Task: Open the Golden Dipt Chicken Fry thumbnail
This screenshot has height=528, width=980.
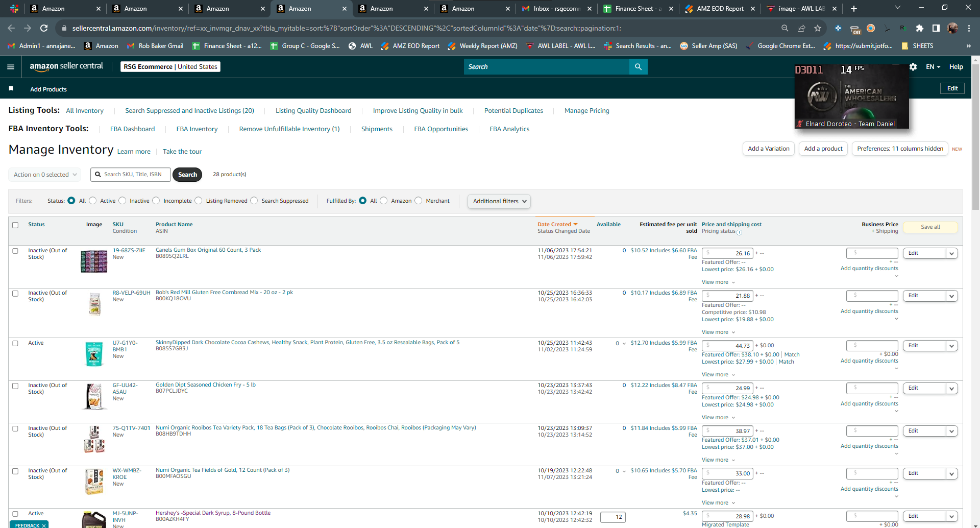Action: 94,397
